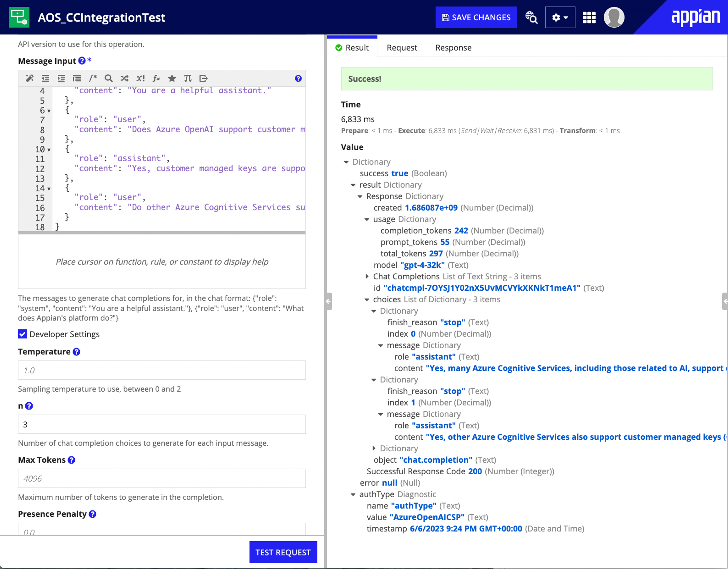
Task: Click the created value 1.686087e+09
Action: [x=431, y=208]
